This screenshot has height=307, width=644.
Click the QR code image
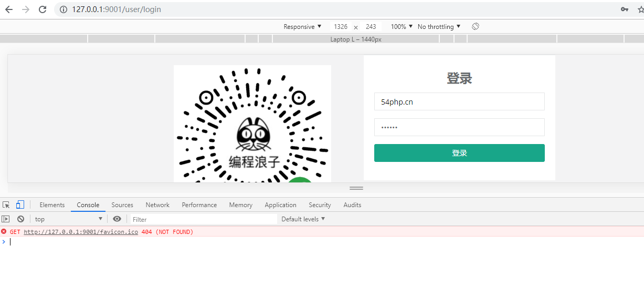(252, 124)
